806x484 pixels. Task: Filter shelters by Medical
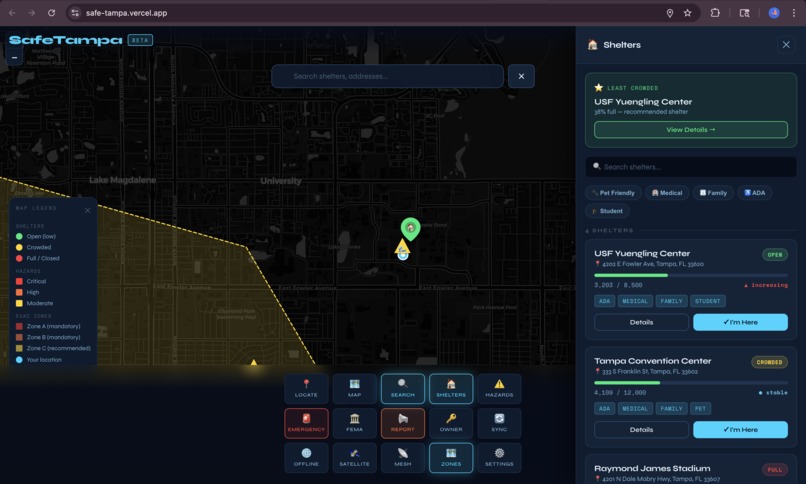667,193
